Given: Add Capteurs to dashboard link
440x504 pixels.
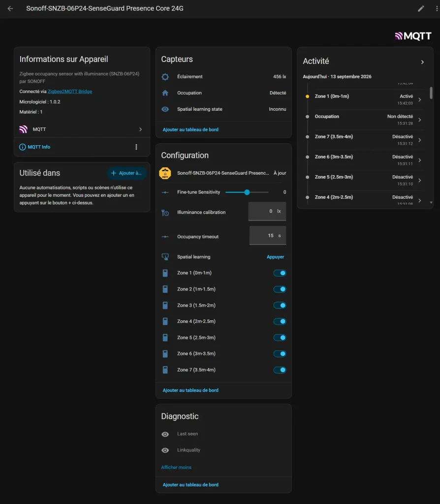Looking at the screenshot, I should click(190, 129).
